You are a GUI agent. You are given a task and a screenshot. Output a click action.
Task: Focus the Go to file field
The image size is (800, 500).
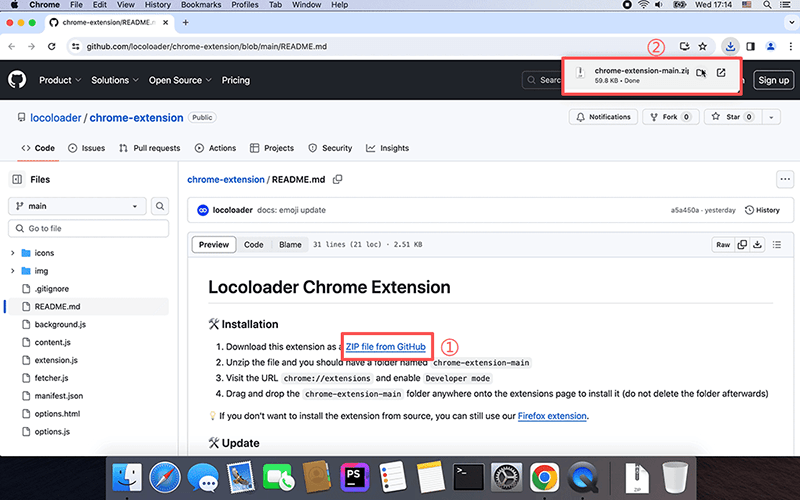point(88,228)
